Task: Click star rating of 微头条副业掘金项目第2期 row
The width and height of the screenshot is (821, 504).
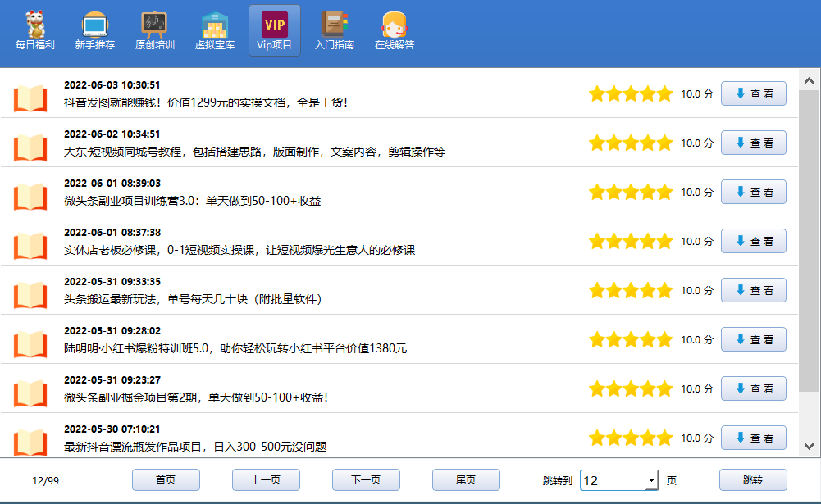Action: [x=631, y=389]
